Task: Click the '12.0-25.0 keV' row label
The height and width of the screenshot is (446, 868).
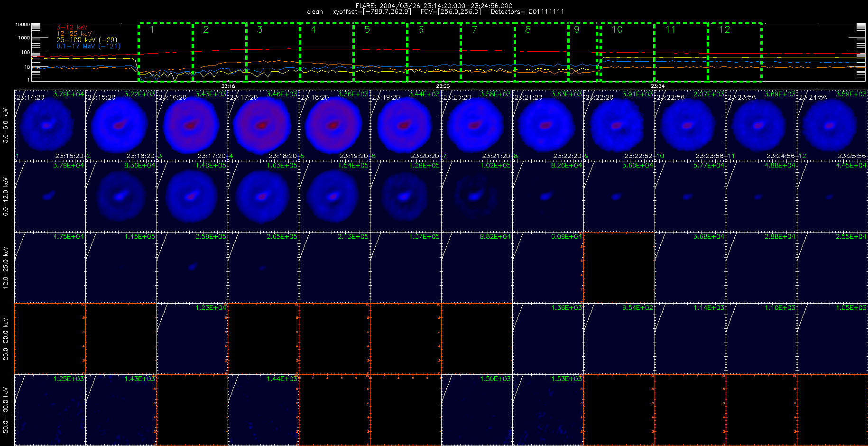Action: [6, 267]
